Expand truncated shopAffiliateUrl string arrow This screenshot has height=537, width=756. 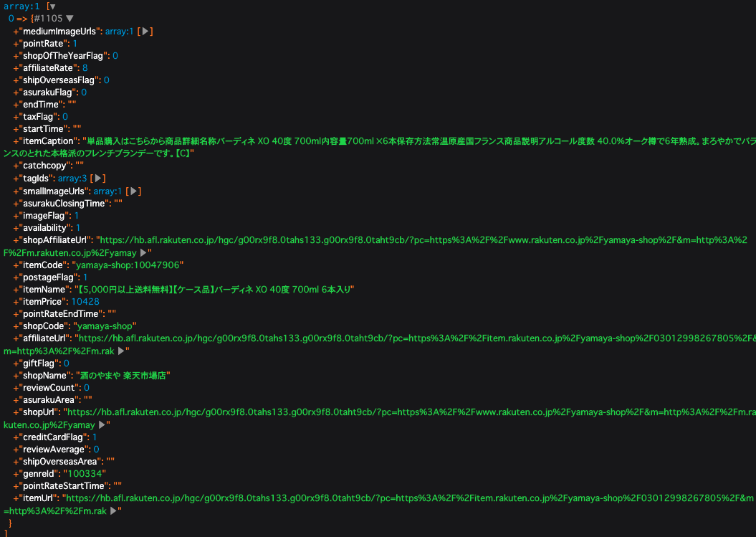143,252
